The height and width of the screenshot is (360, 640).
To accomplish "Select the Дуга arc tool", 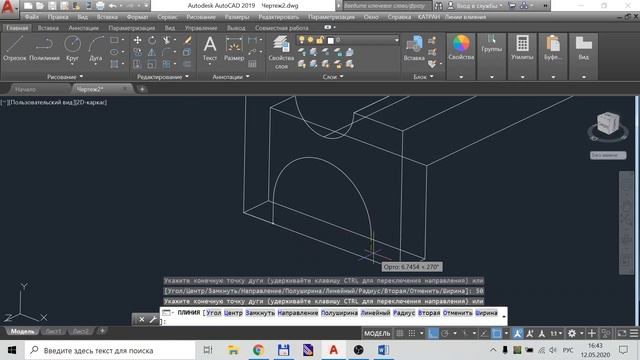I will pyautogui.click(x=96, y=48).
